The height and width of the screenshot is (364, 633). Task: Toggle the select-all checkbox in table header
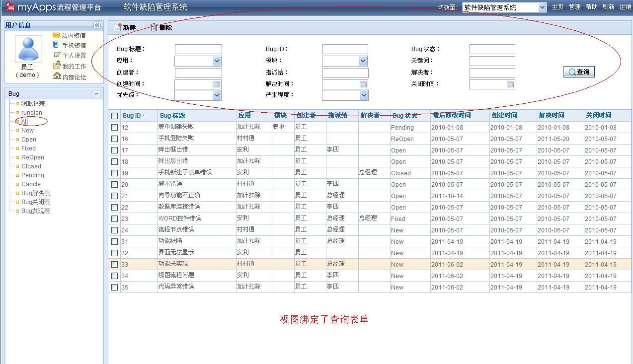click(x=115, y=116)
